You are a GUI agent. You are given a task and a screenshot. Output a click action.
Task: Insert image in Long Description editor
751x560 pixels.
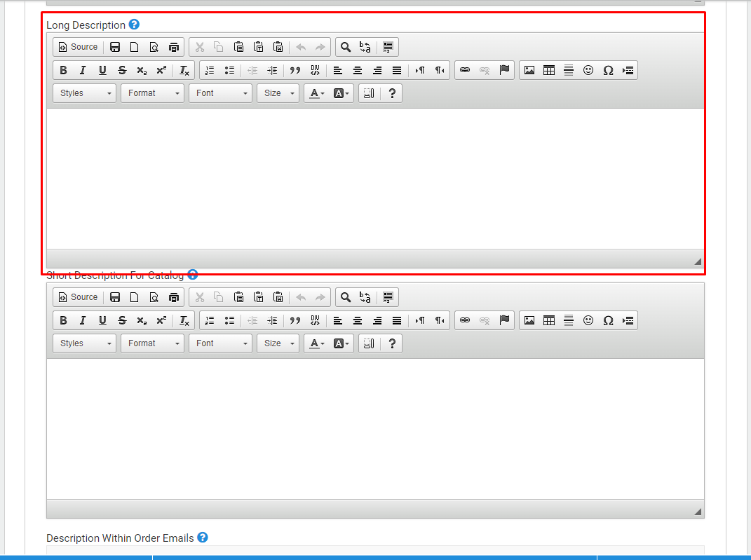529,70
